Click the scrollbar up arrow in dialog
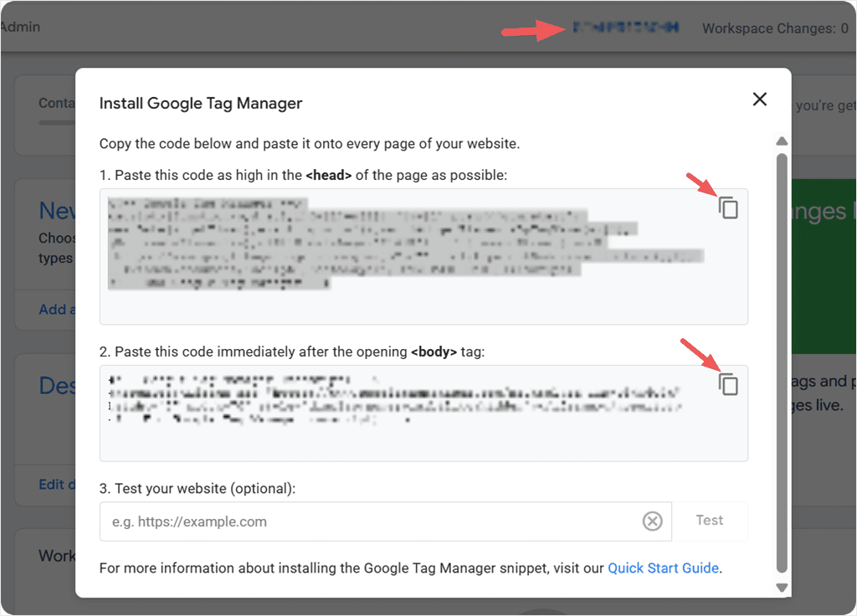This screenshot has height=616, width=857. coord(783,141)
